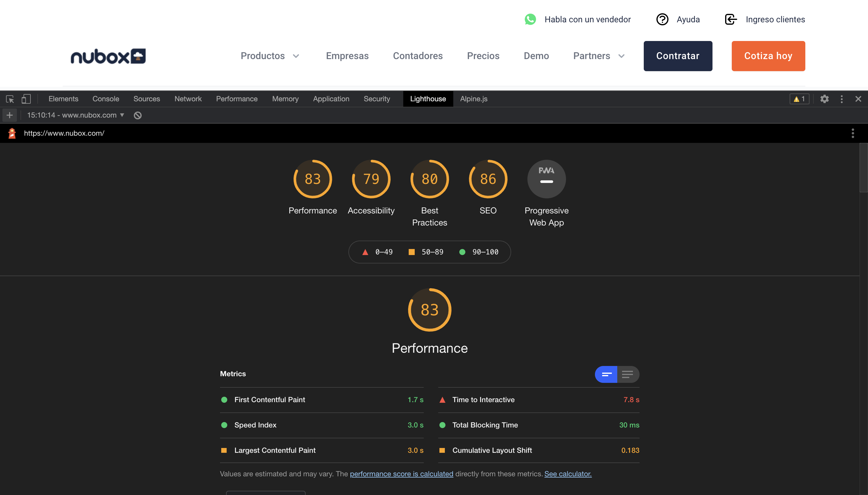868x495 pixels.
Task: Click the Lighthouse report scrollbar thumb
Action: tap(863, 168)
